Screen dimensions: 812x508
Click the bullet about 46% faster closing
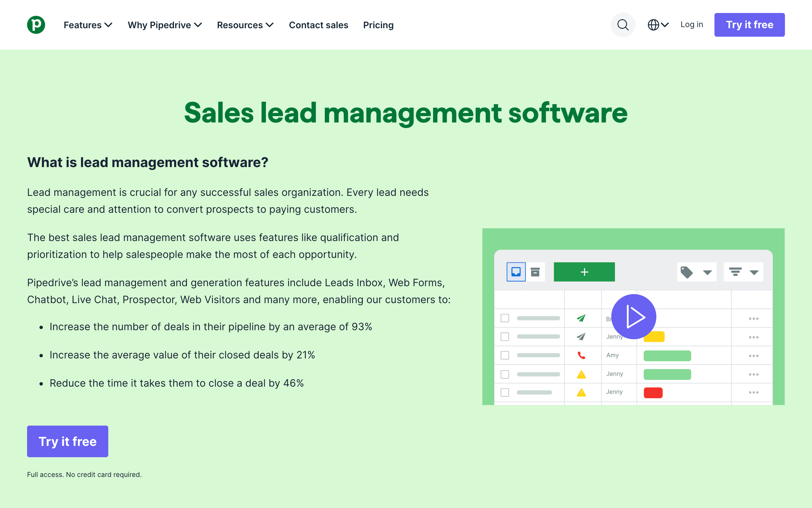[x=176, y=383]
